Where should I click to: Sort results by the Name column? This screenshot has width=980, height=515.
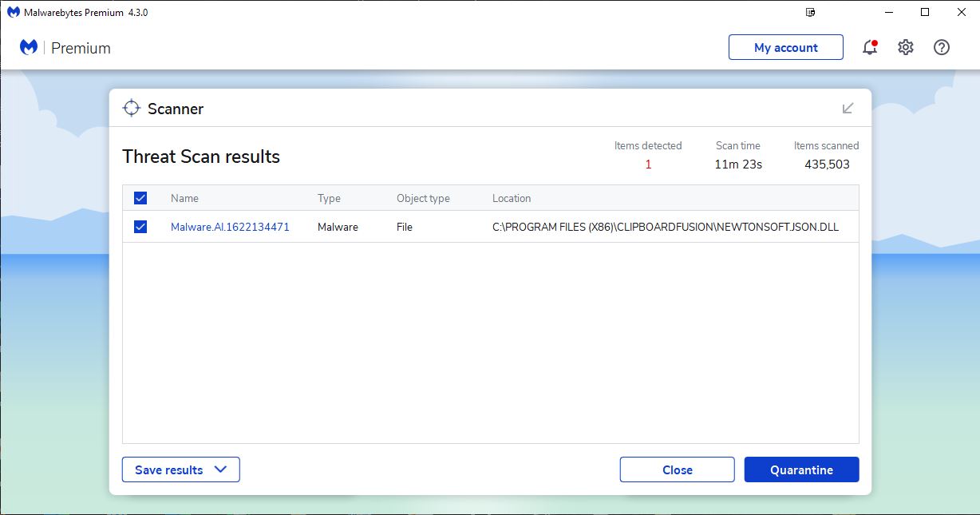point(184,198)
